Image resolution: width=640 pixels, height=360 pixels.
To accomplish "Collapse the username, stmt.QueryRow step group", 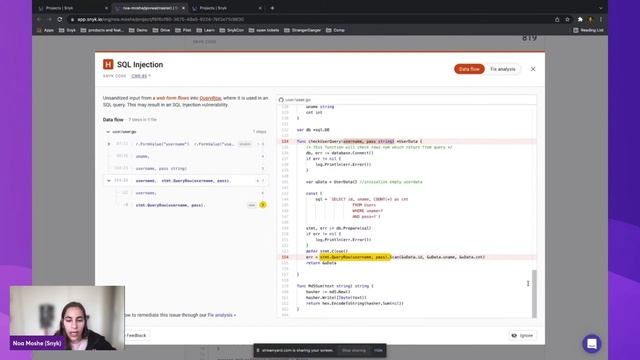I will pyautogui.click(x=109, y=180).
